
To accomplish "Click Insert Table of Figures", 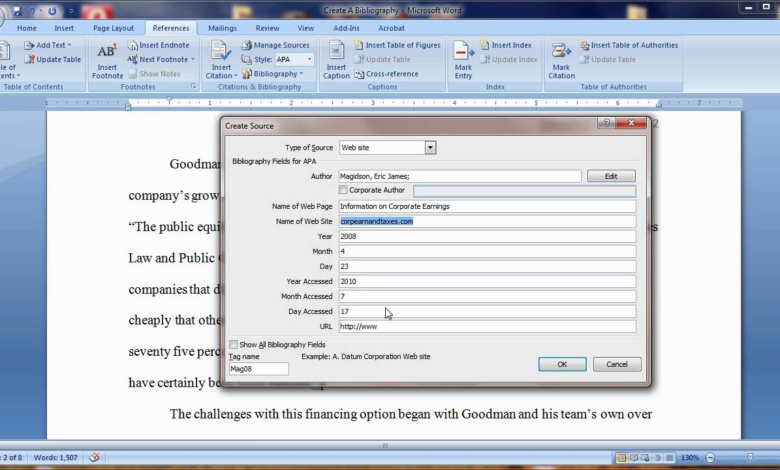I will [x=397, y=45].
